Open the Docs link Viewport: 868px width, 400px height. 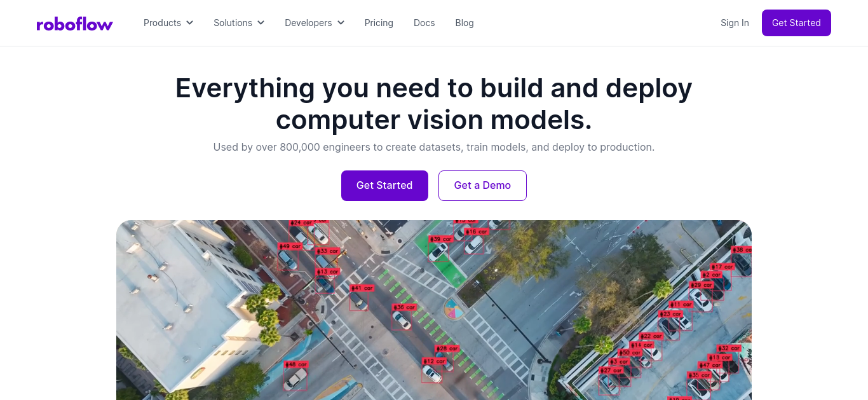424,23
